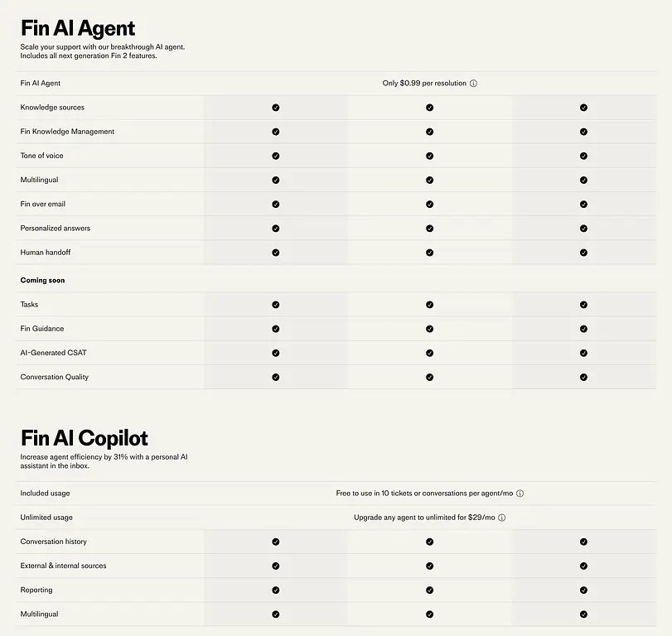The width and height of the screenshot is (672, 636).
Task: Click Tasks checkmark in middle column
Action: coord(429,305)
